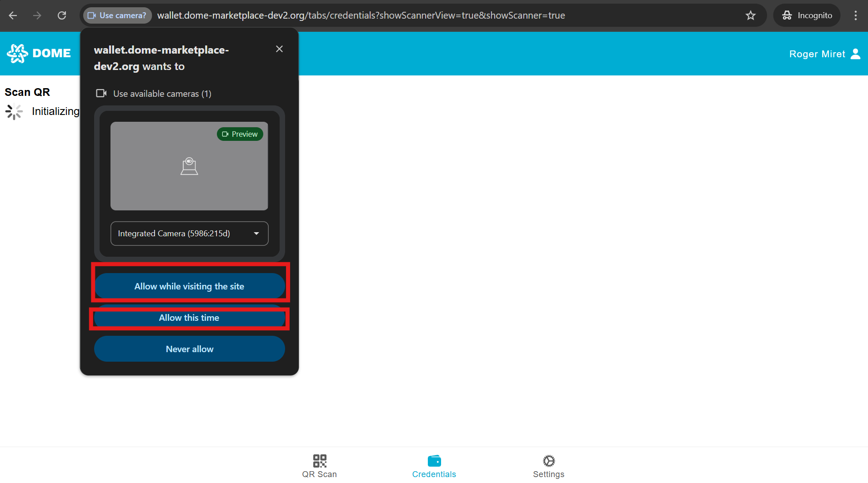The image size is (868, 483).
Task: Choose Never allow for camera access
Action: (x=189, y=349)
